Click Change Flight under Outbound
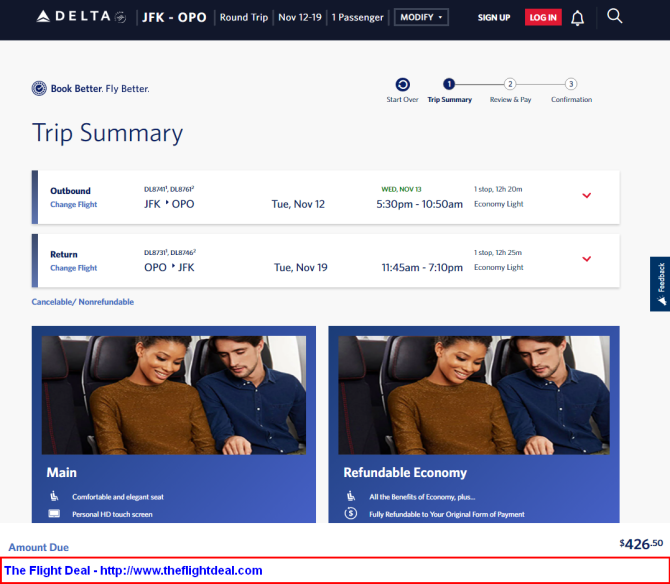 (73, 205)
